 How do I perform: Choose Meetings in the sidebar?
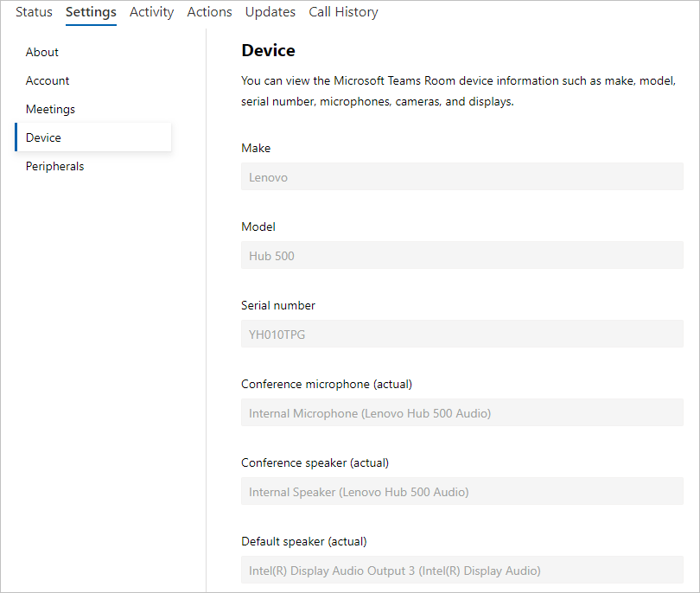pyautogui.click(x=50, y=110)
